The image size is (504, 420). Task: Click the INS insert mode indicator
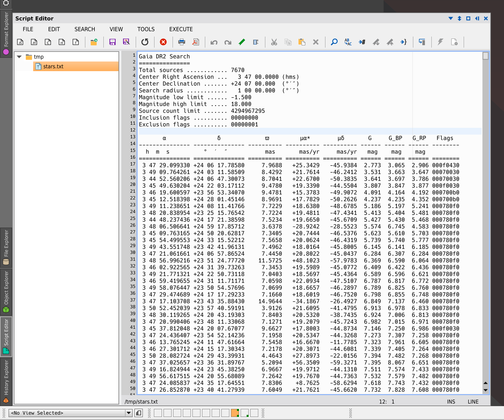pyautogui.click(x=451, y=402)
